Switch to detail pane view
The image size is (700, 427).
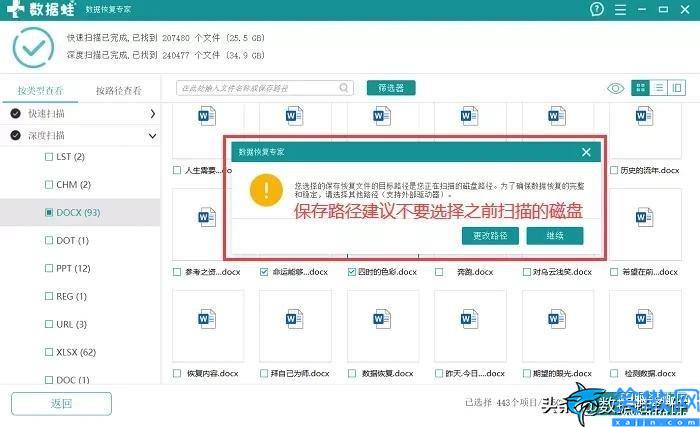coord(677,88)
